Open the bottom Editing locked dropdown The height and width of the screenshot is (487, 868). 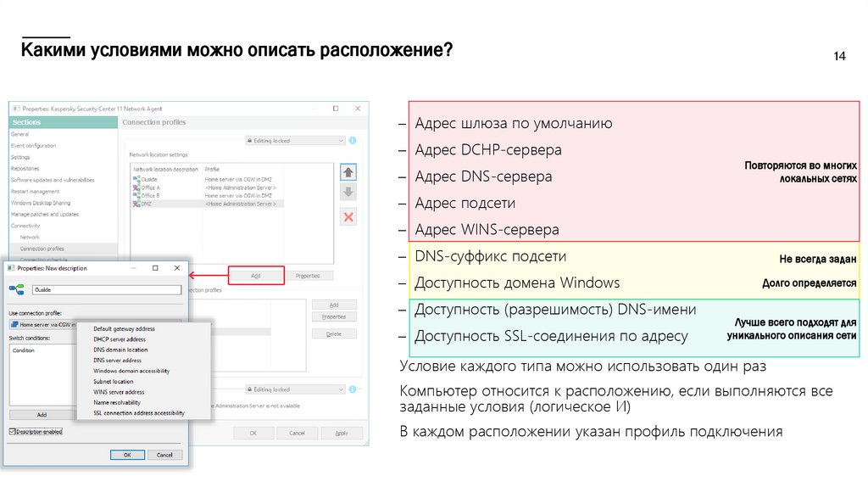pyautogui.click(x=295, y=389)
